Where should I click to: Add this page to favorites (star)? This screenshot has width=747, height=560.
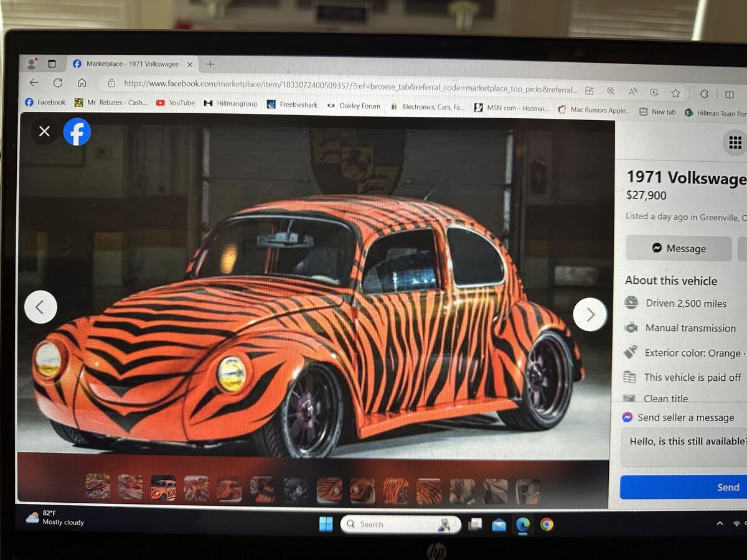[x=675, y=93]
